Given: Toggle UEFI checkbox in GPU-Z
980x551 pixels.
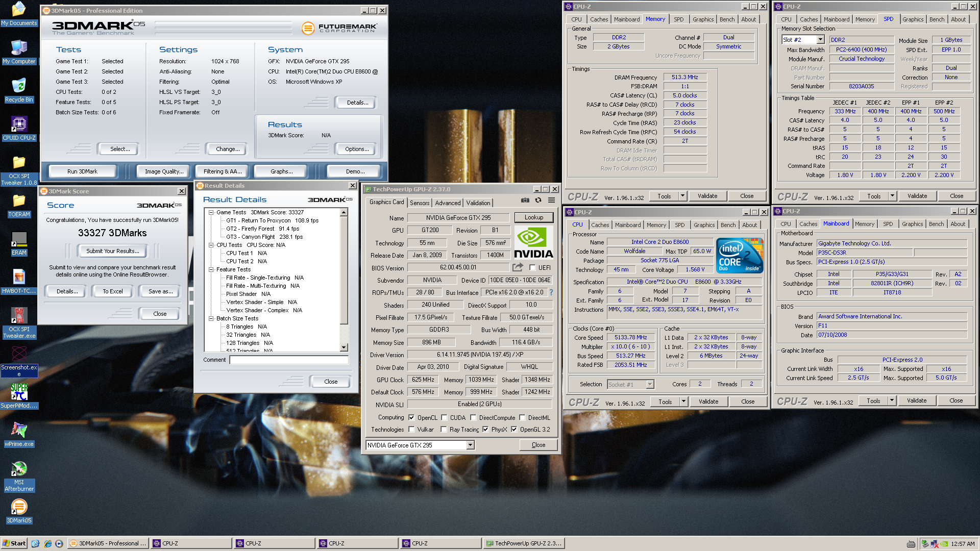Looking at the screenshot, I should [x=532, y=267].
